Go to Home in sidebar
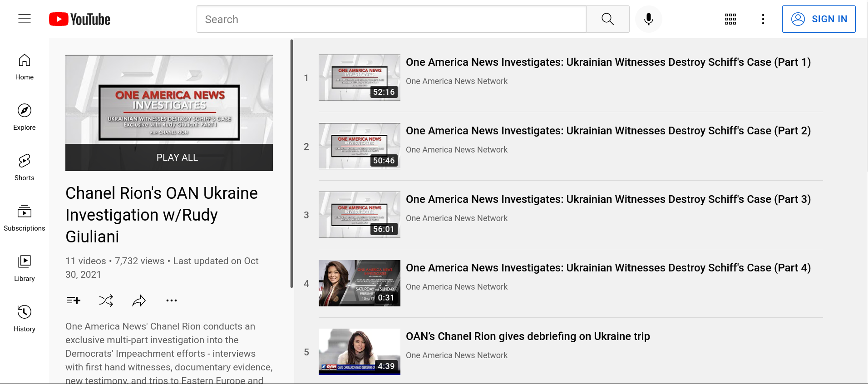The height and width of the screenshot is (384, 868). (x=25, y=67)
